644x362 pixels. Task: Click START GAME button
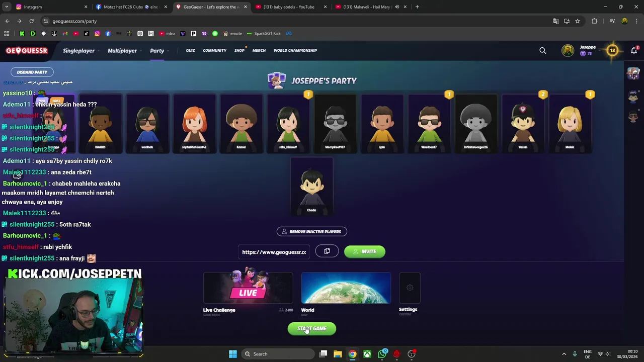click(x=312, y=329)
